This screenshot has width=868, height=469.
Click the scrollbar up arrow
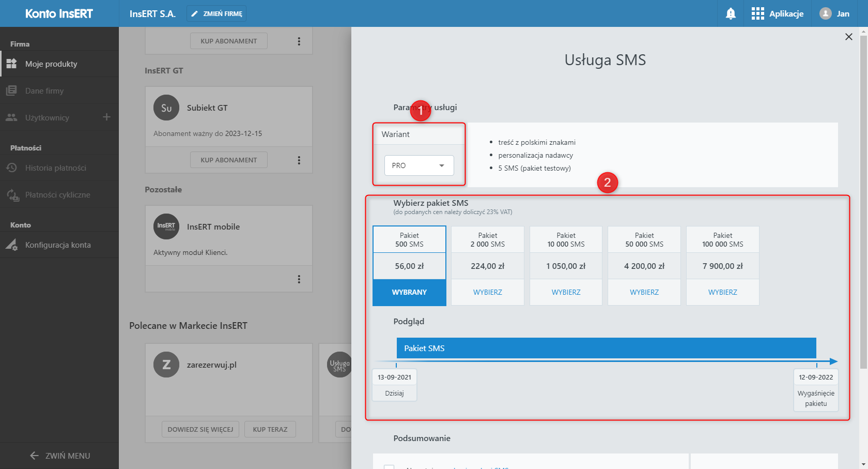(x=863, y=31)
